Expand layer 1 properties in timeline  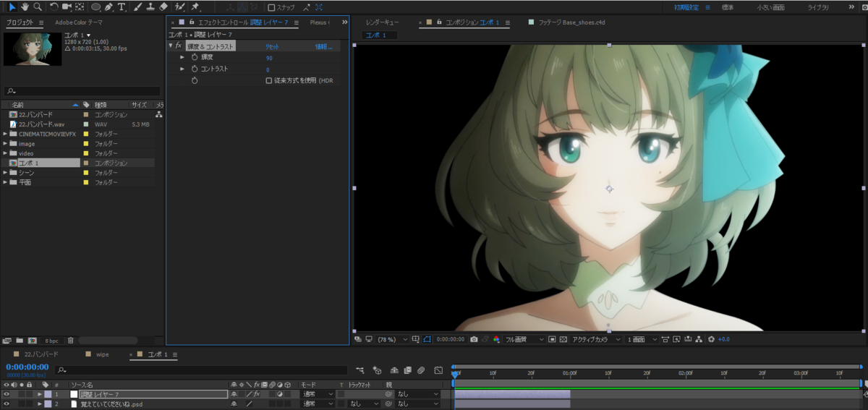40,394
